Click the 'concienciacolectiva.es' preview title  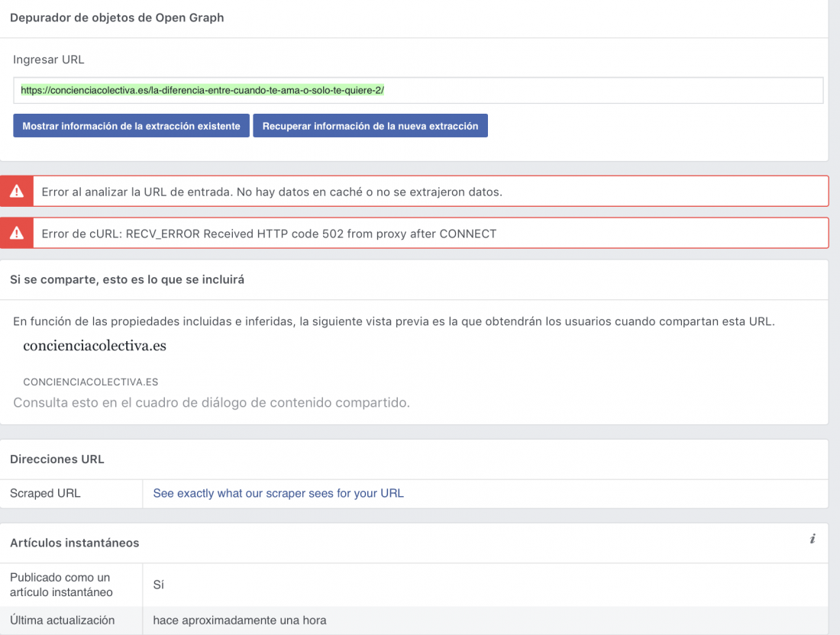[94, 346]
